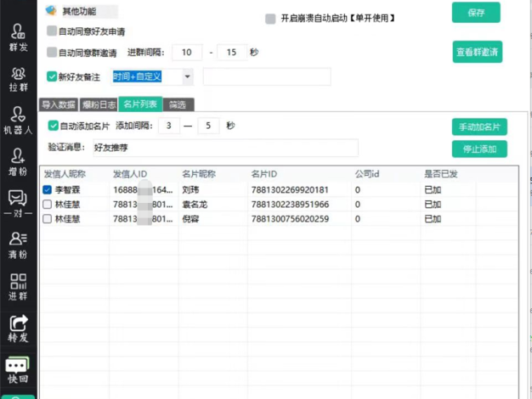This screenshot has width=532, height=399.
Task: Open the 快回 quick-reply sidebar icon
Action: 18,370
